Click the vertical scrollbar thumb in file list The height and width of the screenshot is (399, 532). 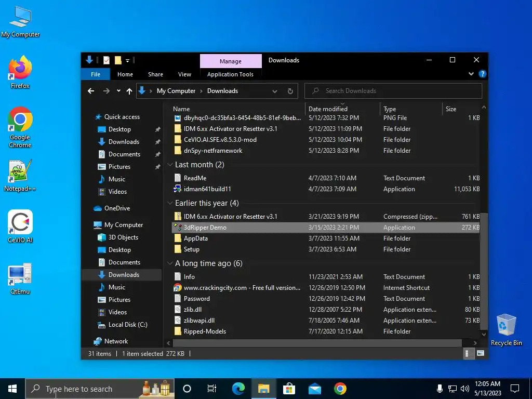tap(484, 271)
